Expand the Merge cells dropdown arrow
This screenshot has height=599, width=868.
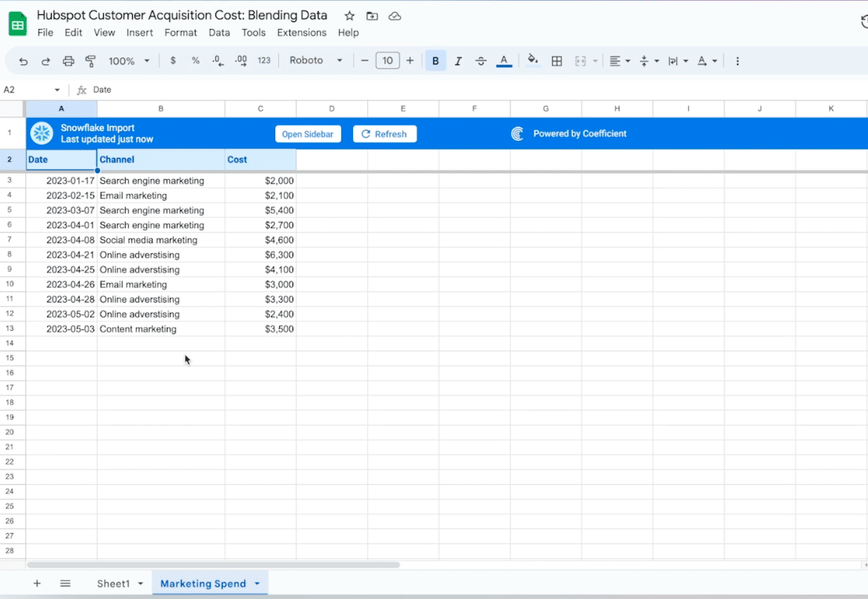[595, 61]
